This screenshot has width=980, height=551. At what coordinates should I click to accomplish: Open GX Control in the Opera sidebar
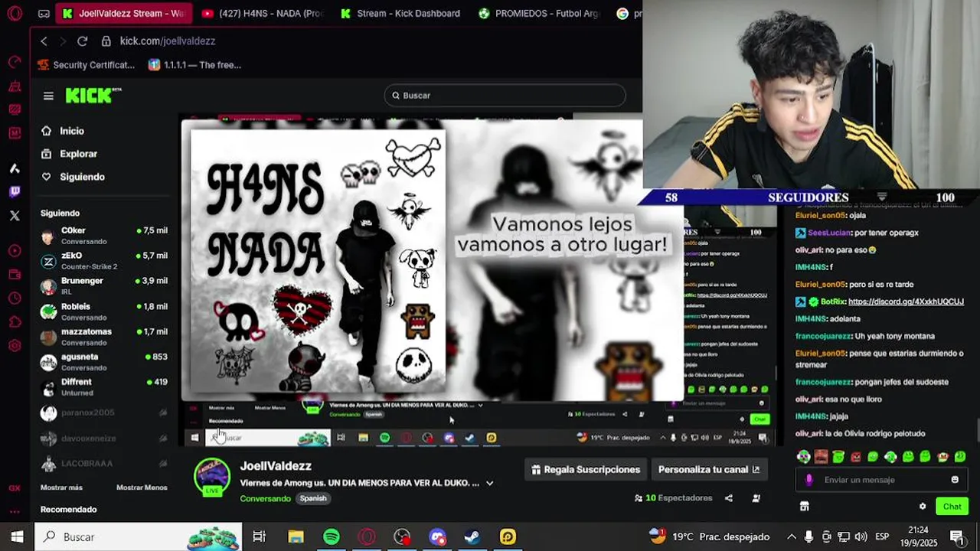point(15,62)
